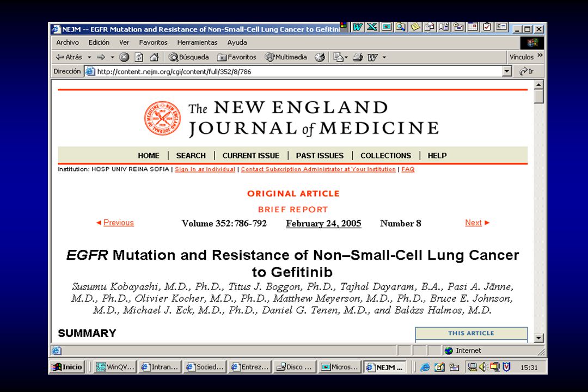Click into the Dirección URL field
The height and width of the screenshot is (392, 588).
[x=298, y=71]
